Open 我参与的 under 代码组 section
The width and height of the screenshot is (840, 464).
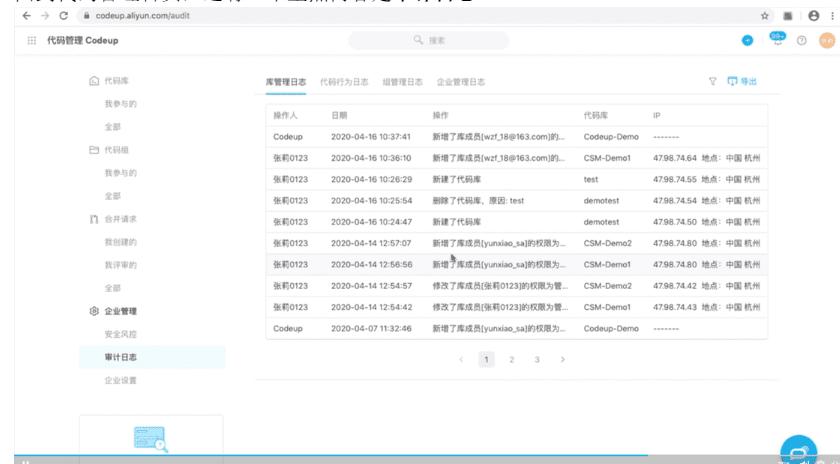point(121,173)
